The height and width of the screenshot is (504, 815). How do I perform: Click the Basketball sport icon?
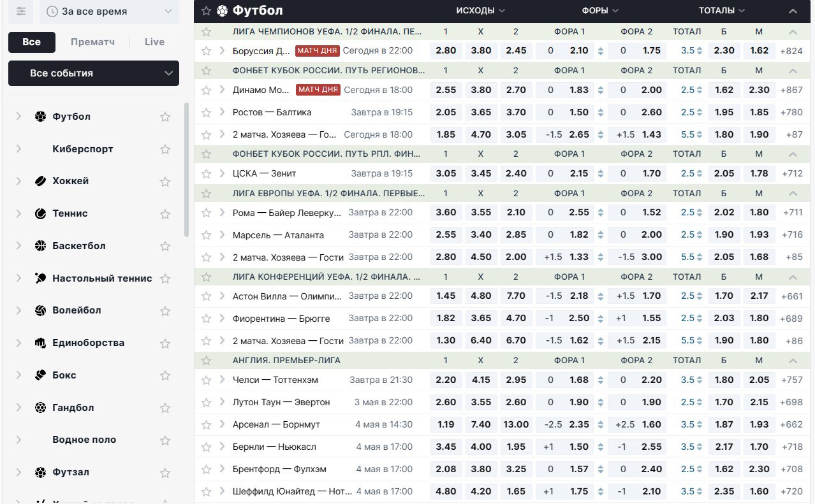41,246
